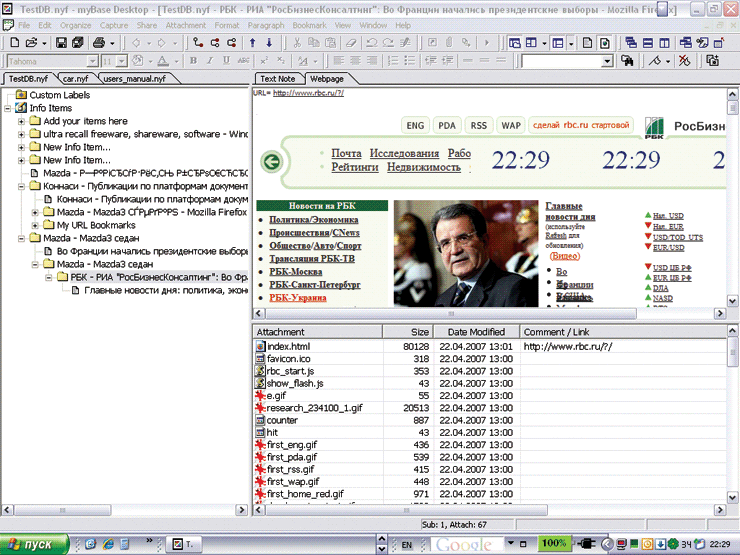Switch to the Text Note tab
The width and height of the screenshot is (740, 555).
point(278,79)
